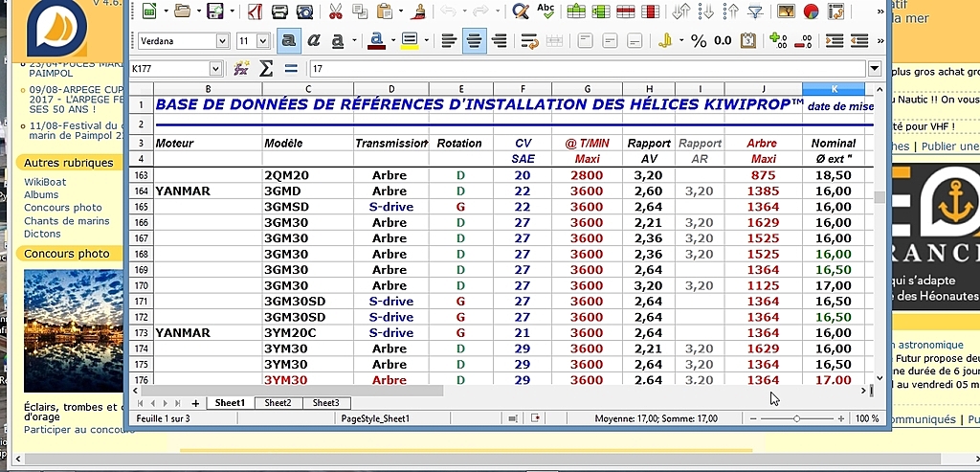Viewport: 980px width, 472px height.
Task: Align cell text right
Action: coord(500,41)
